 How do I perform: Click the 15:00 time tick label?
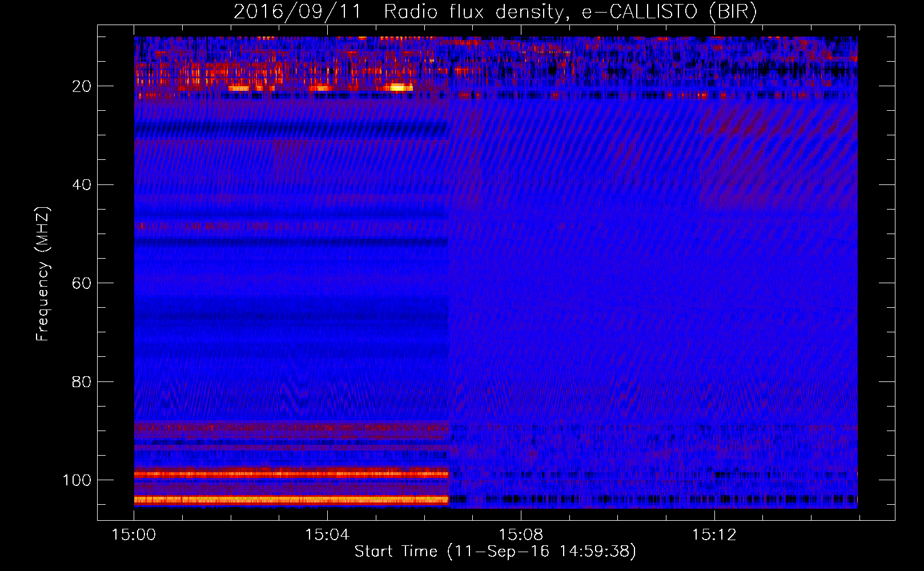pos(134,535)
